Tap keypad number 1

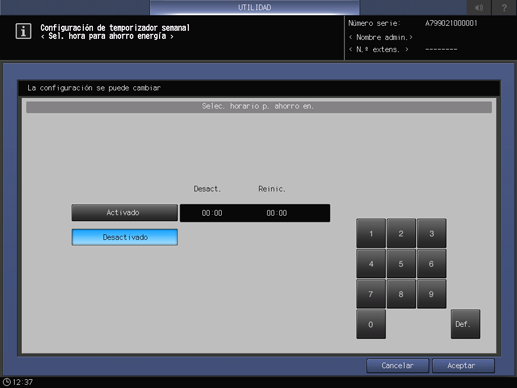click(x=371, y=233)
